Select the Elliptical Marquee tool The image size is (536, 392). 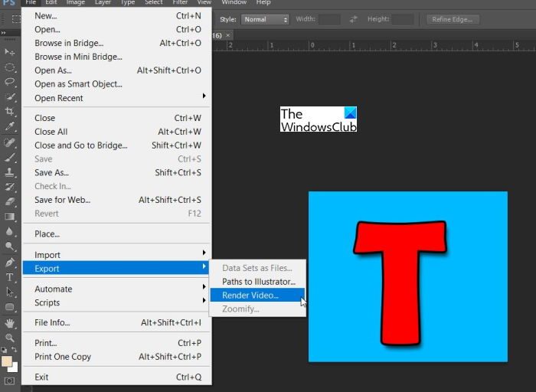[x=9, y=67]
